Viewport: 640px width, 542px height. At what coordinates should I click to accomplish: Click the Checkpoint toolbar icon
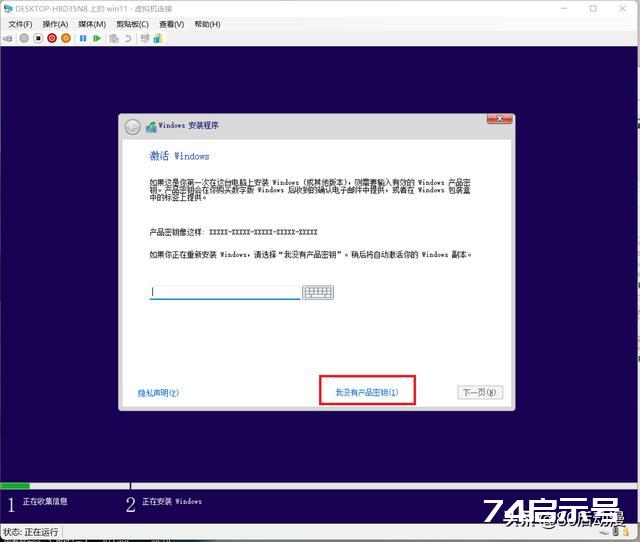click(114, 38)
